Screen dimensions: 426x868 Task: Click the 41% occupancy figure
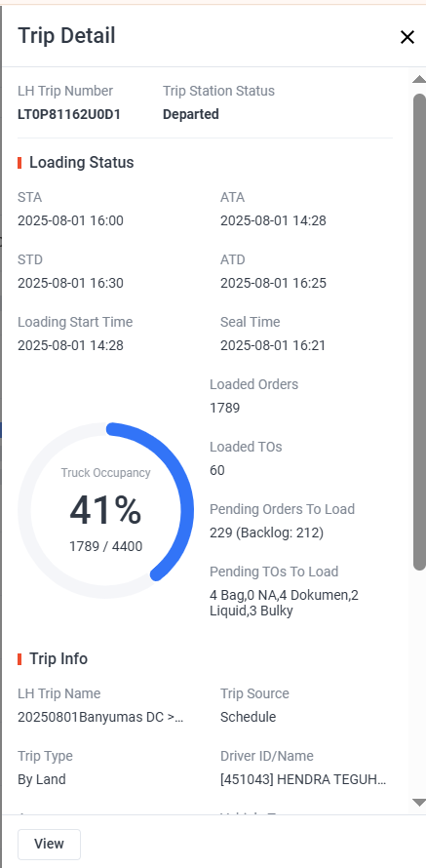105,510
